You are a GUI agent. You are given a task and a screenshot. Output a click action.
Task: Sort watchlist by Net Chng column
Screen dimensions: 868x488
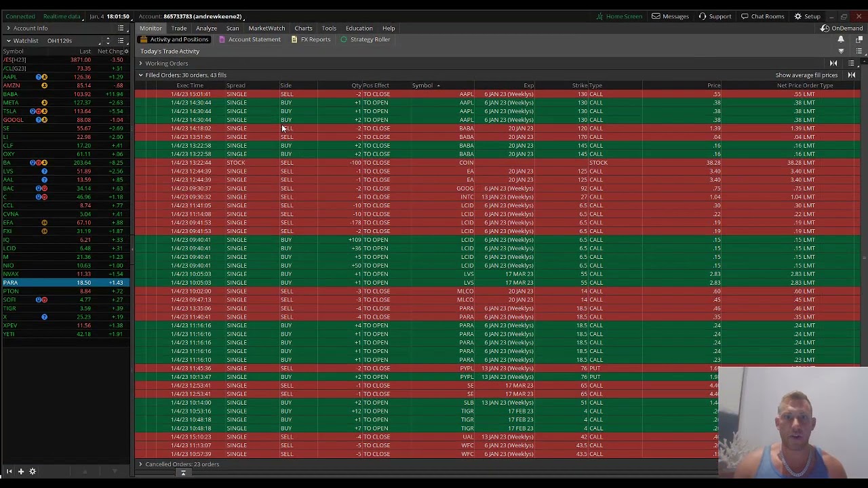click(x=111, y=52)
